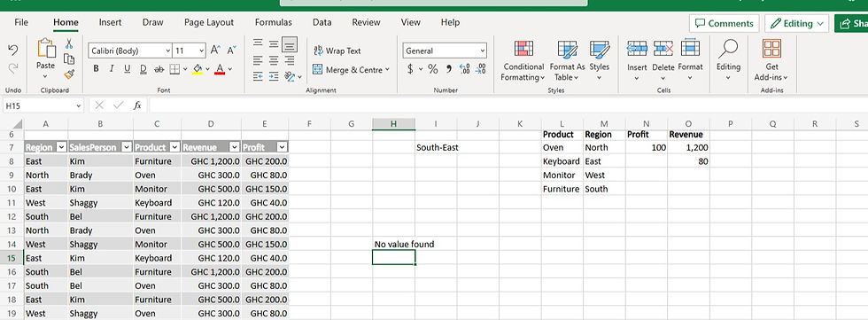Toggle Bold formatting

pyautogui.click(x=97, y=69)
